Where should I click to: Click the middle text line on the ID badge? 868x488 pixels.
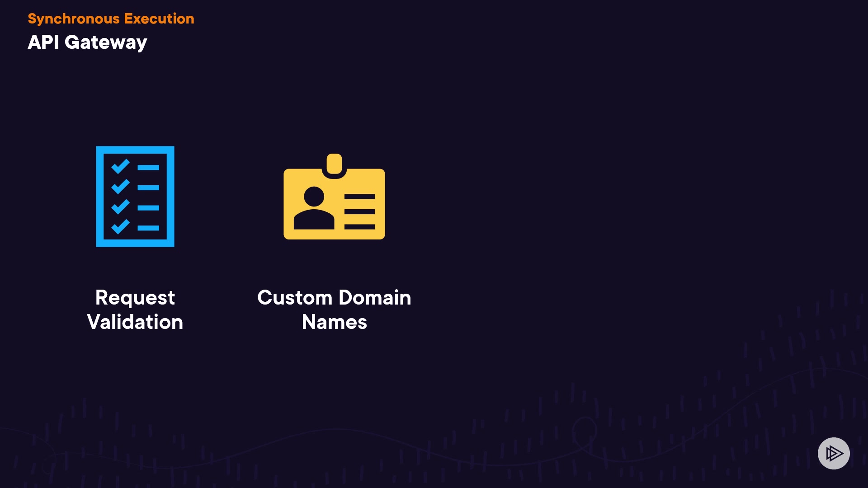pyautogui.click(x=359, y=211)
